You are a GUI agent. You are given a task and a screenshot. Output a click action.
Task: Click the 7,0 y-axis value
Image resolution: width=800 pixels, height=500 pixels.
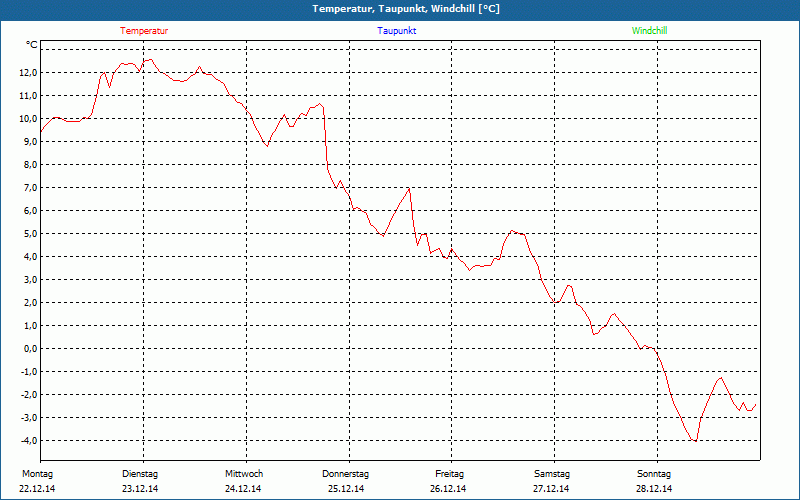[x=30, y=187]
